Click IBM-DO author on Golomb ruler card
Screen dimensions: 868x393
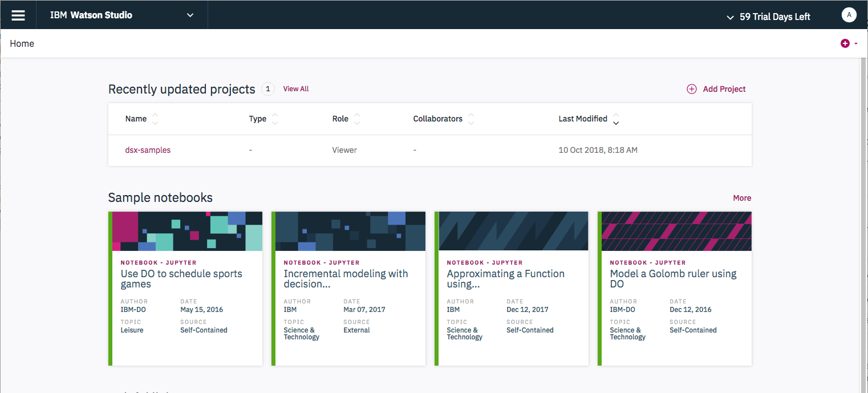click(x=623, y=310)
